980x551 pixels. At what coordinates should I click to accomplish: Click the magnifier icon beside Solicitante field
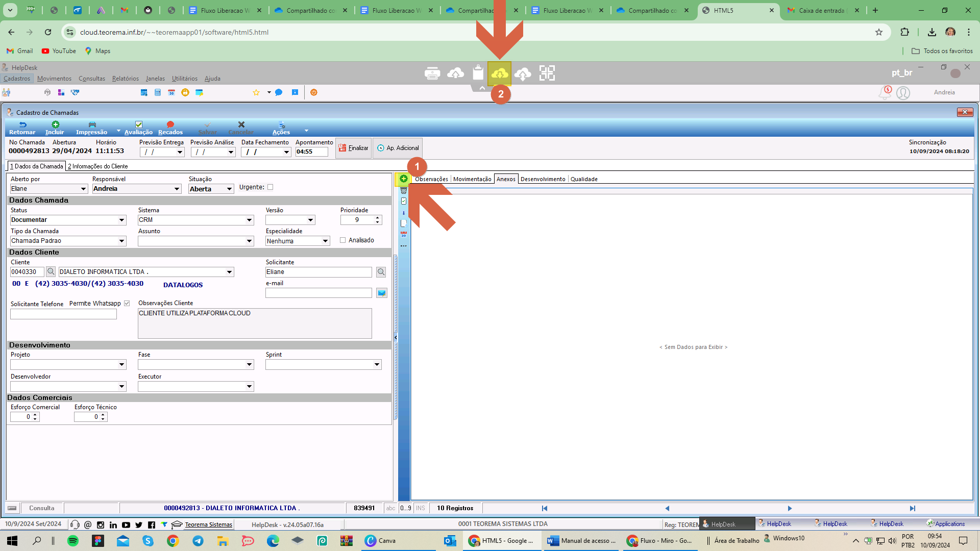click(x=381, y=272)
